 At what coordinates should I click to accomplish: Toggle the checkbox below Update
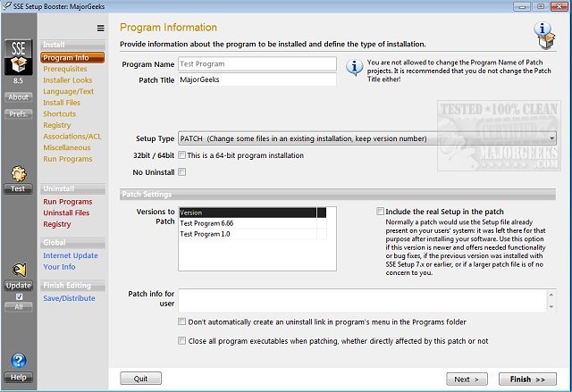[x=19, y=296]
